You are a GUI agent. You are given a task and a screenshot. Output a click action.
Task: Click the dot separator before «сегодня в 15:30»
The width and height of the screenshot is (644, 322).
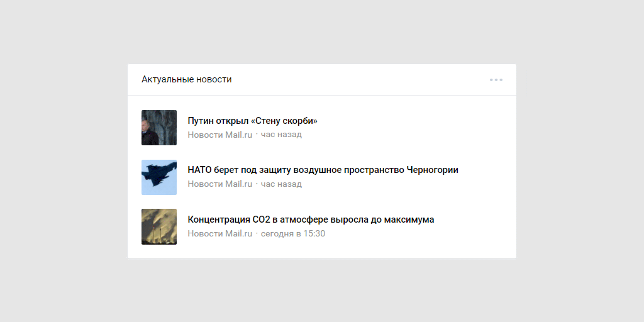[x=257, y=234]
